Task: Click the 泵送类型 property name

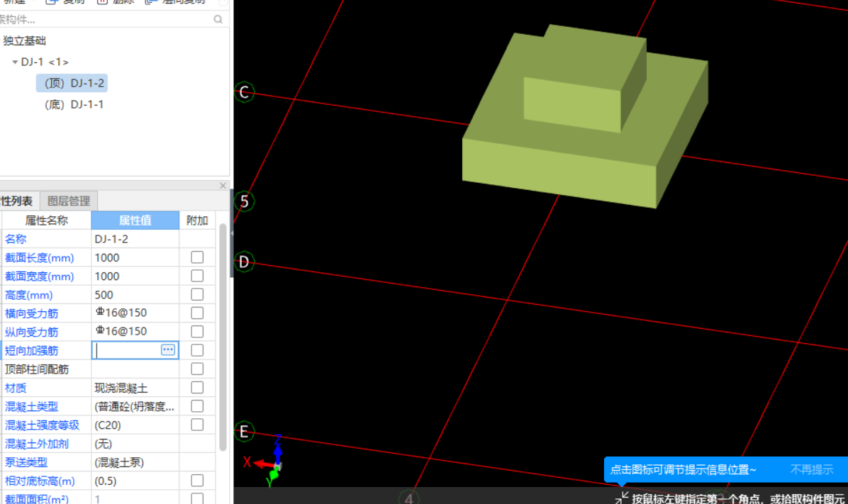Action: click(x=26, y=462)
